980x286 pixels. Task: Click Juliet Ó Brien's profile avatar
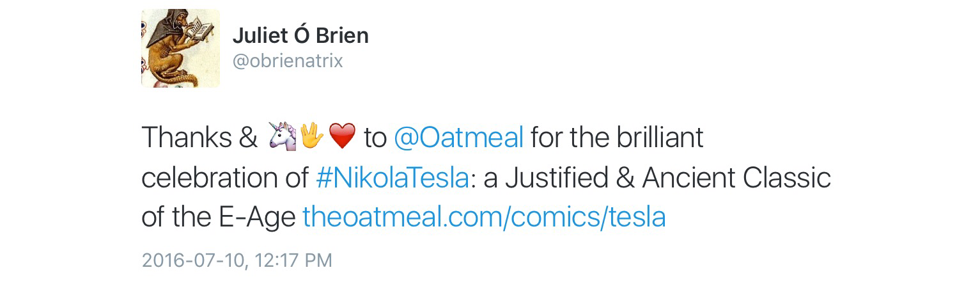[x=180, y=49]
